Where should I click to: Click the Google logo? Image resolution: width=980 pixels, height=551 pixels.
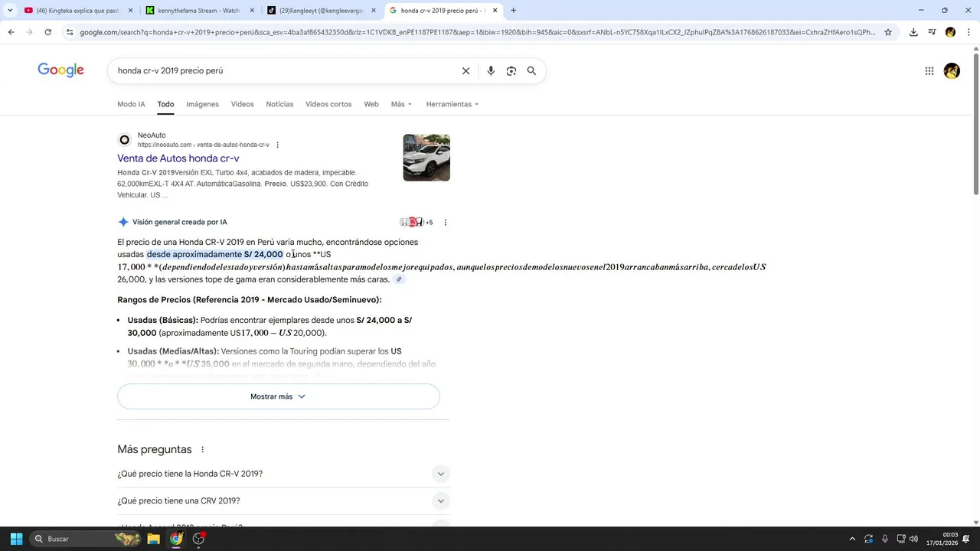60,70
